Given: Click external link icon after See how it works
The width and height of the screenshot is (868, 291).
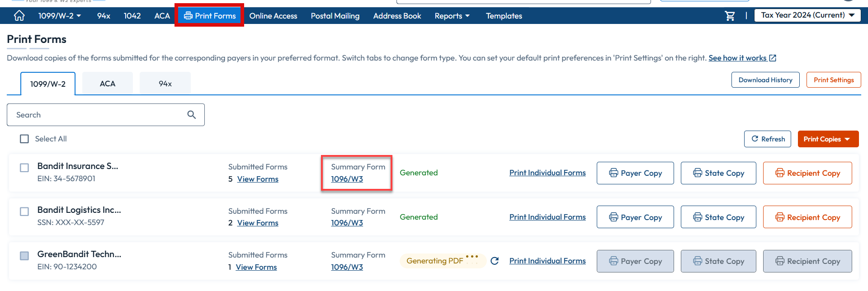Looking at the screenshot, I should pos(772,58).
